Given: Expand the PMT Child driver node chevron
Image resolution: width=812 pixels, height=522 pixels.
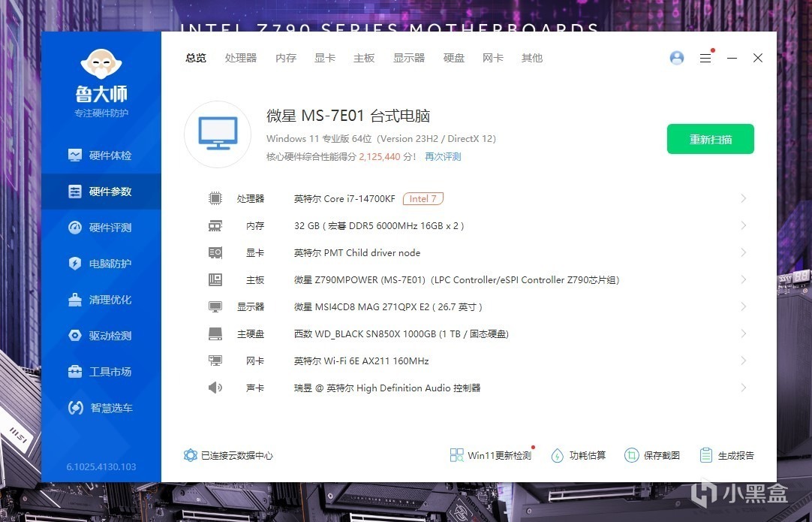Looking at the screenshot, I should click(743, 252).
